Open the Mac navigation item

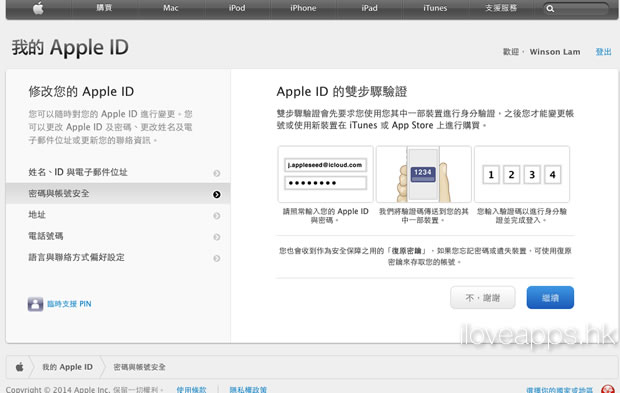(171, 8)
